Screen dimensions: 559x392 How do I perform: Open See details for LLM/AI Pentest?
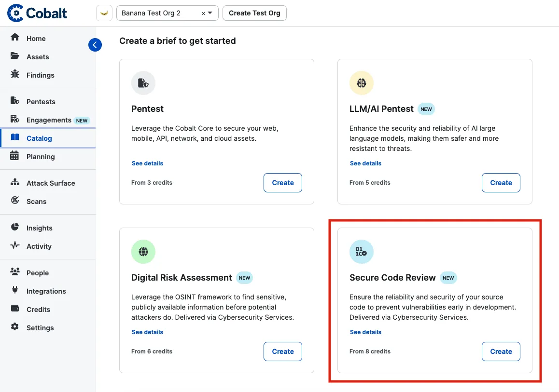click(x=365, y=163)
